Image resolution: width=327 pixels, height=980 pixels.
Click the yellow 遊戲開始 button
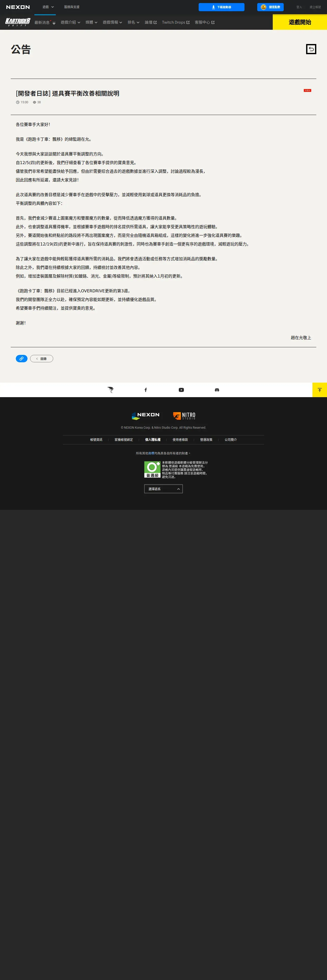(x=299, y=22)
